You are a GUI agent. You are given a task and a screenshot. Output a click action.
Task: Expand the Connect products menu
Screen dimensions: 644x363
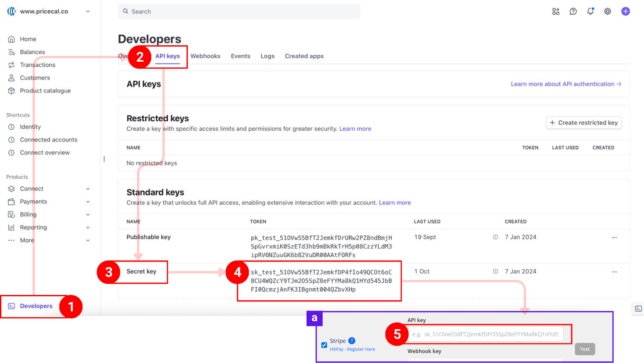click(88, 189)
